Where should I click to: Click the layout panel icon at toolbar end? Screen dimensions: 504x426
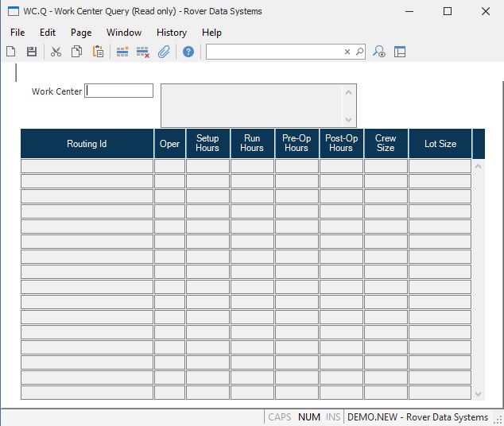(400, 52)
